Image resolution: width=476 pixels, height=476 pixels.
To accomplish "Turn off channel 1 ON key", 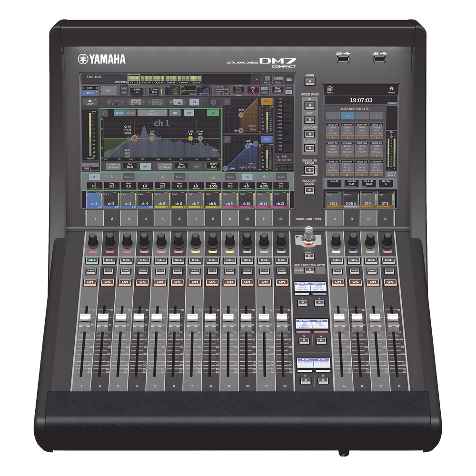I will [x=90, y=282].
